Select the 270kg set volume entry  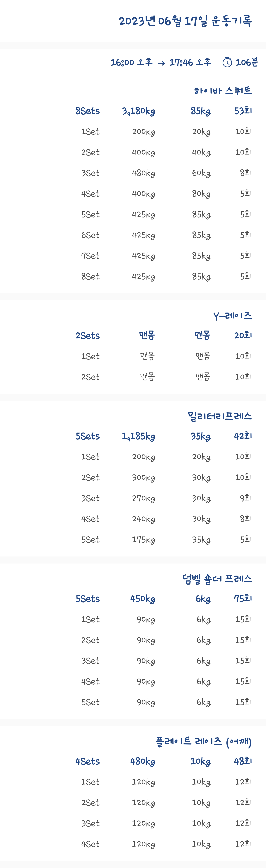click(144, 498)
